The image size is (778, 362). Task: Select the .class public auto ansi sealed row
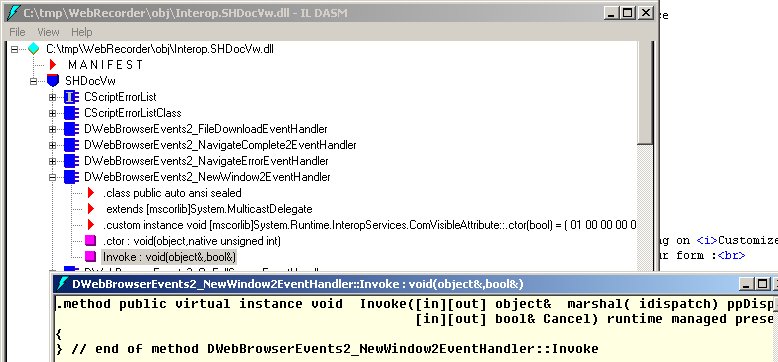172,193
